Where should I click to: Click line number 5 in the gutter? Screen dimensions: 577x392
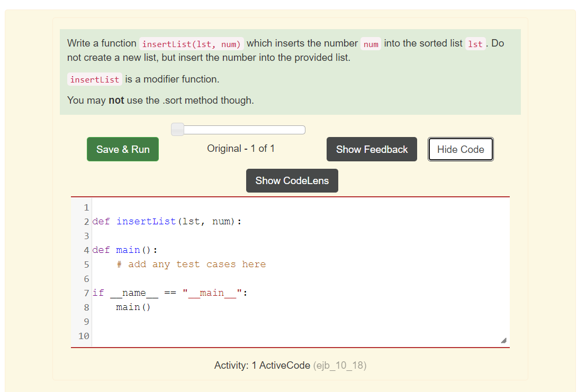click(86, 264)
